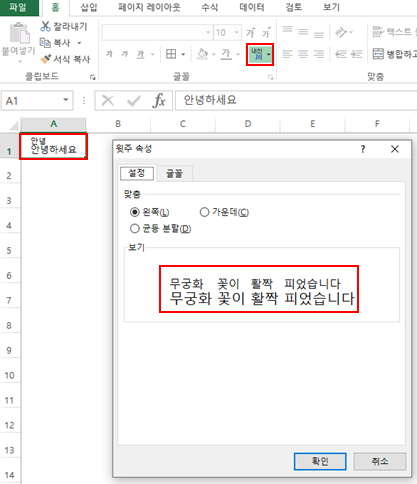Click the formula bar cancel X icon

tap(108, 100)
